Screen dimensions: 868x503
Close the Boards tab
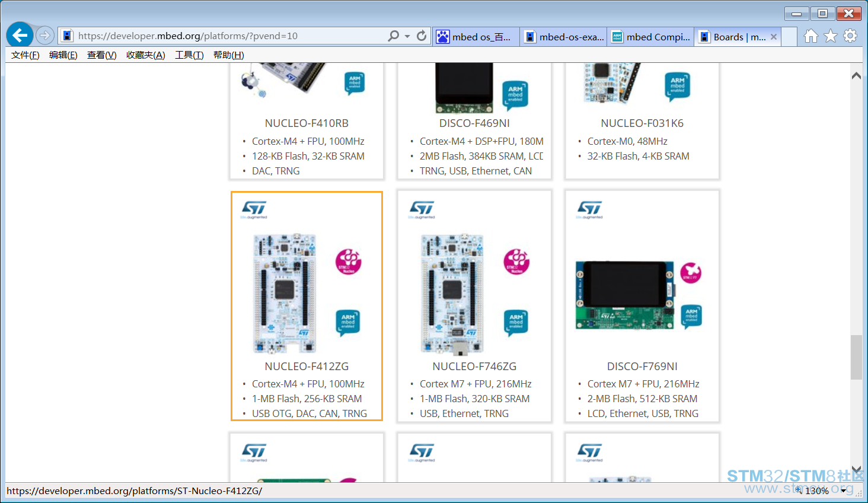pyautogui.click(x=774, y=37)
